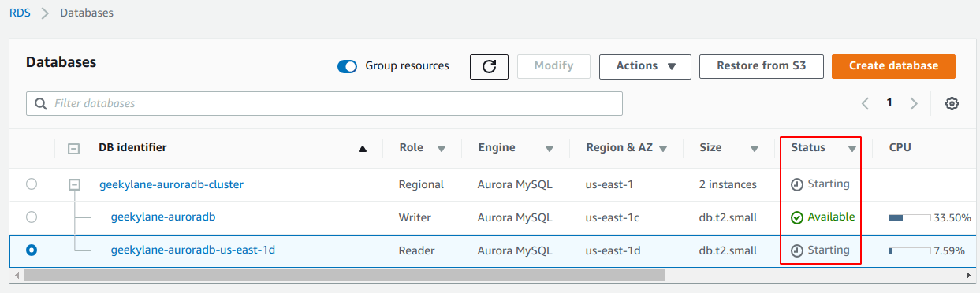Click the scrollbar left arrow

tap(16, 276)
